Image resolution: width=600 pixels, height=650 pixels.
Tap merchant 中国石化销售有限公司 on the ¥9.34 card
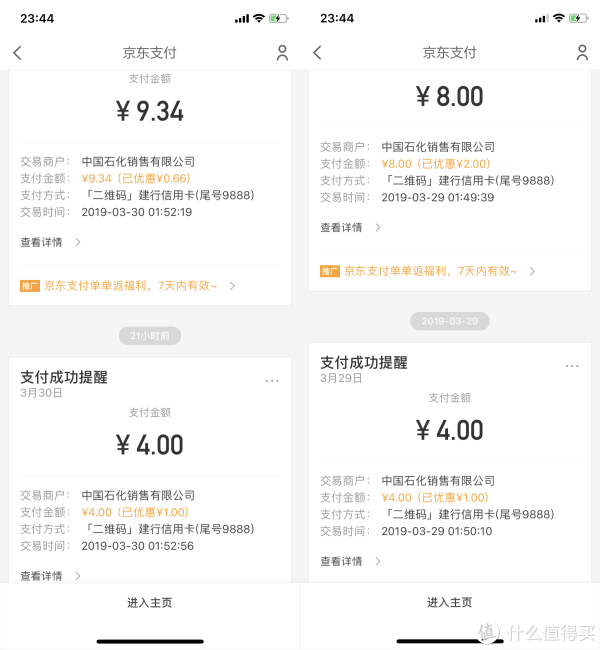pos(138,162)
